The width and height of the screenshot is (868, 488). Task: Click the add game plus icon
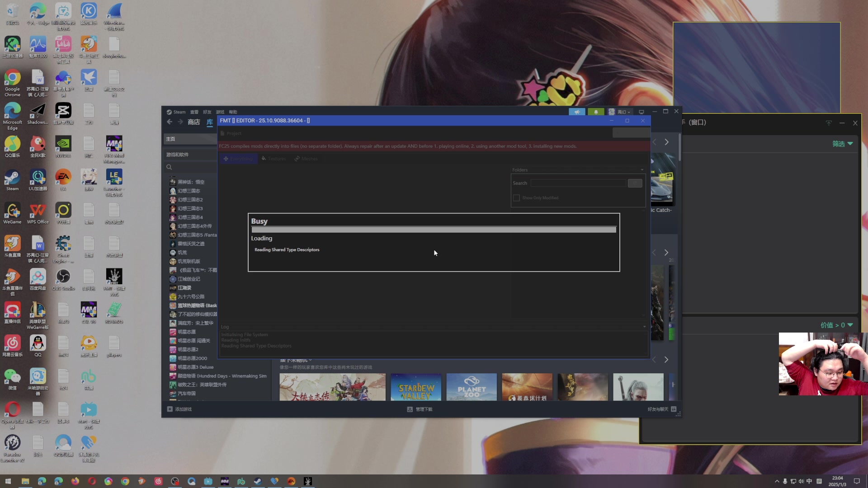click(170, 409)
